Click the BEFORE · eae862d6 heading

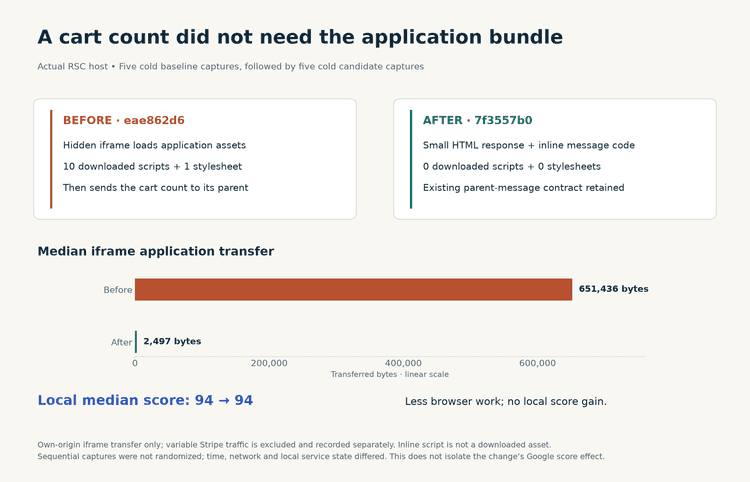point(123,120)
